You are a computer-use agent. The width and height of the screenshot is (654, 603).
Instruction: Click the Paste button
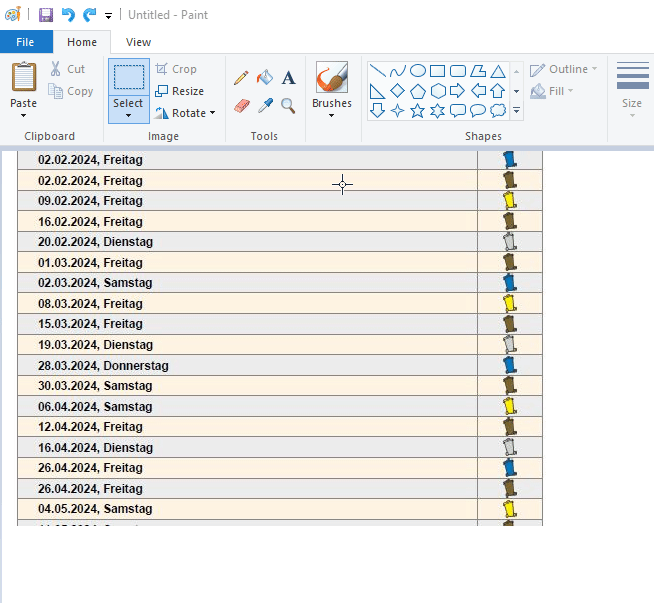click(24, 85)
